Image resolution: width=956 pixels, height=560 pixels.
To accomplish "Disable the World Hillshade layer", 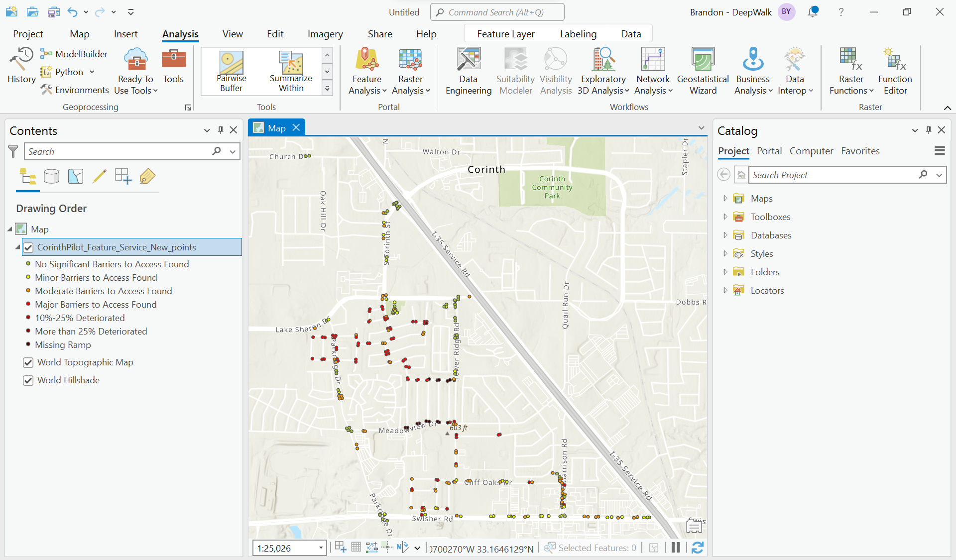I will (x=28, y=380).
